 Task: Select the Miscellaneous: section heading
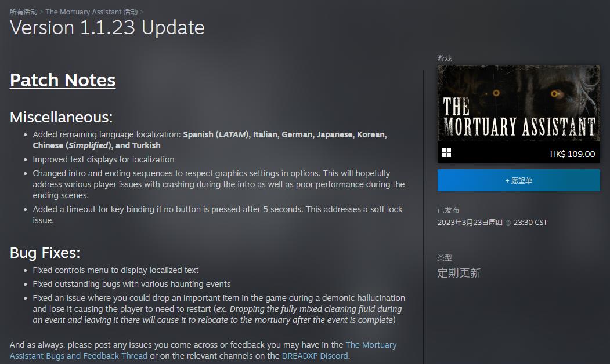coord(61,117)
